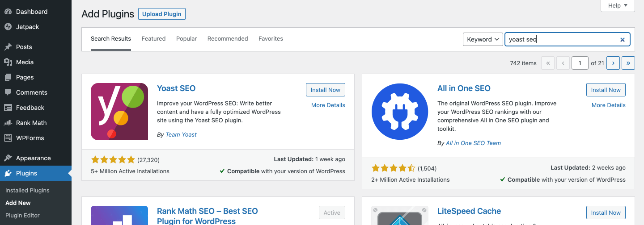
Task: Click the Yoast SEO plugin logo
Action: coord(119,112)
